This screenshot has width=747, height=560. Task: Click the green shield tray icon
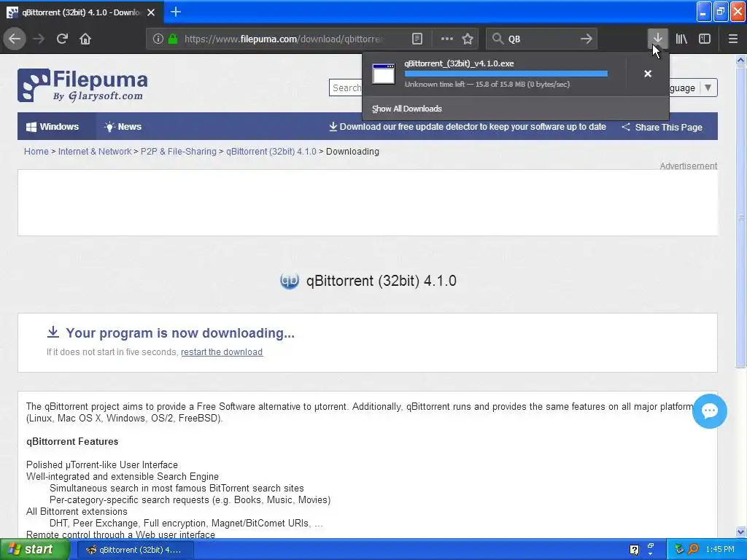[679, 550]
